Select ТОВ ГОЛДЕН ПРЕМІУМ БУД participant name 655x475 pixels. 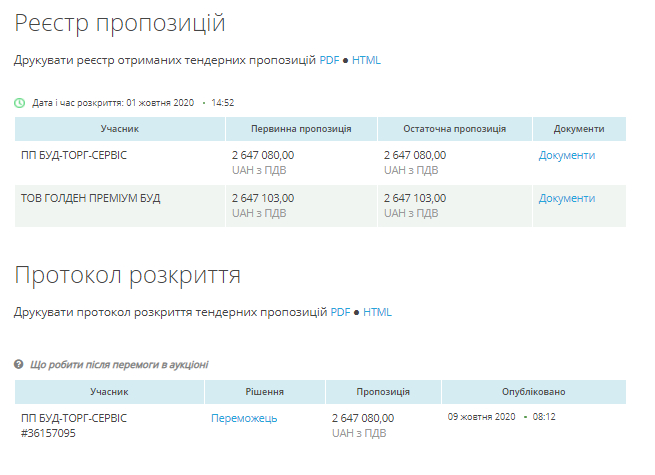(x=90, y=198)
